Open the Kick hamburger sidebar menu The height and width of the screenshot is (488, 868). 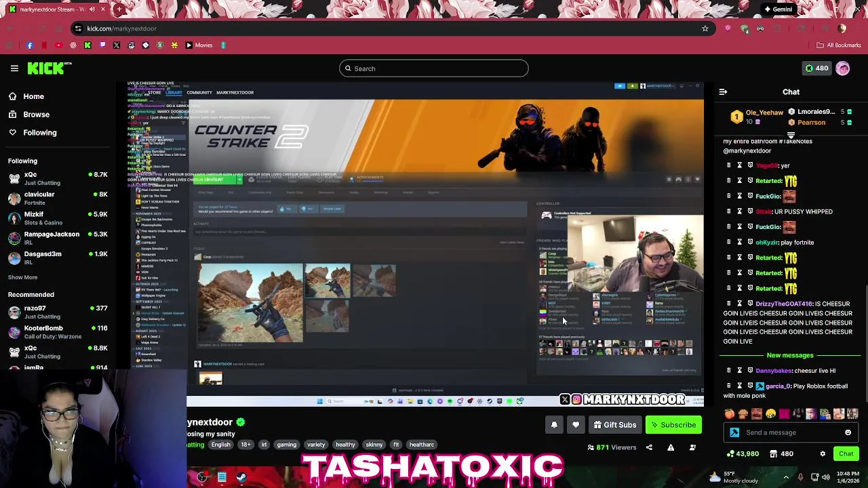(x=14, y=68)
